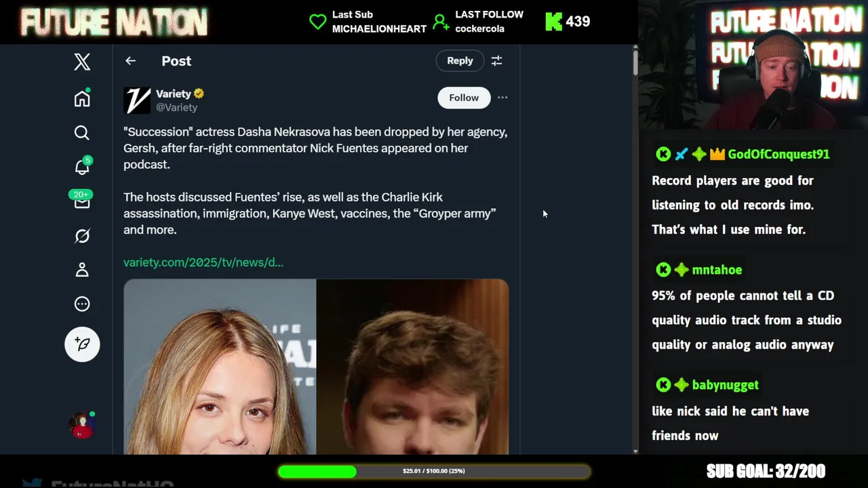This screenshot has height=488, width=868.
Task: Go back using the arrow icon
Action: coord(130,61)
